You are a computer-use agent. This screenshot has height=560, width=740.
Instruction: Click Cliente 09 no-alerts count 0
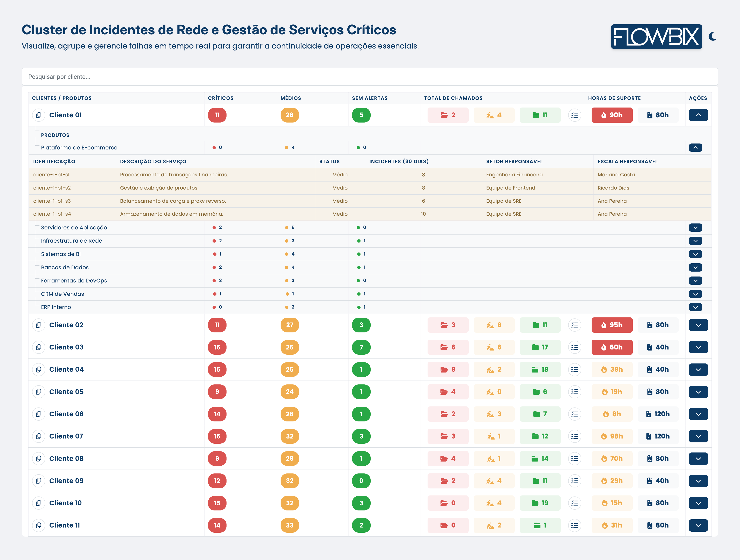(361, 481)
